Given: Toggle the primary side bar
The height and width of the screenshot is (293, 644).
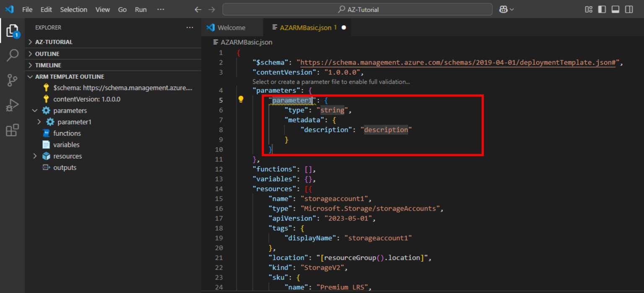Looking at the screenshot, I should (602, 9).
